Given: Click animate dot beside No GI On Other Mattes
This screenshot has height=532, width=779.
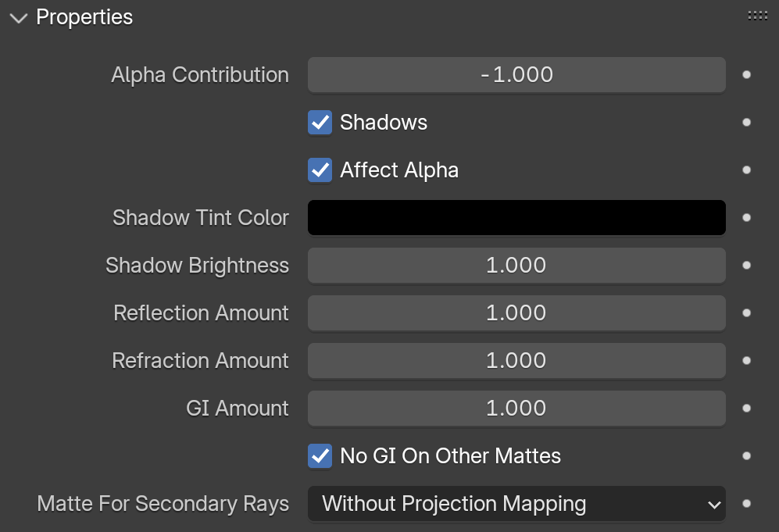Looking at the screenshot, I should click(x=746, y=456).
